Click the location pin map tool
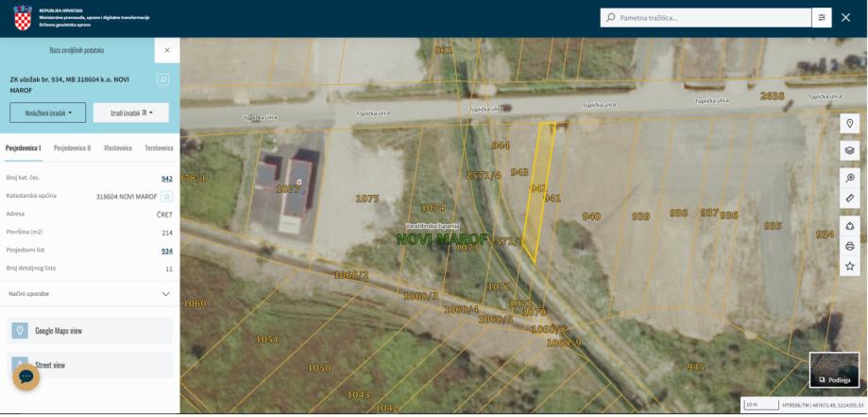This screenshot has width=868, height=417. pyautogui.click(x=850, y=123)
